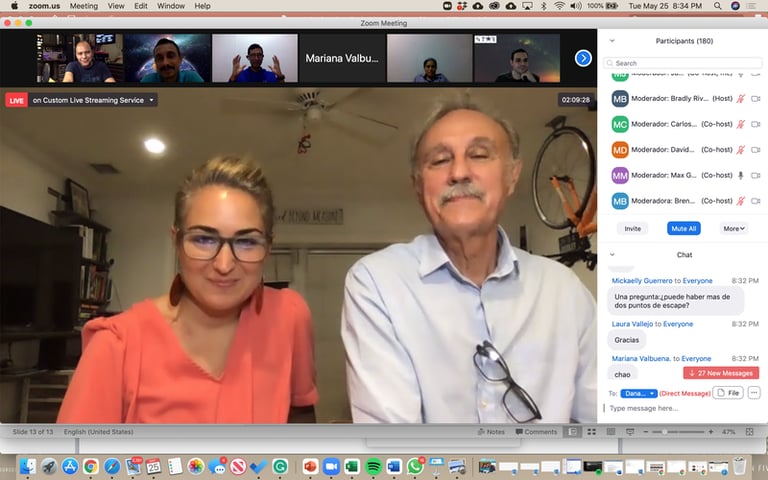Screen dimensions: 768x480
Task: Jump to 27 New Messages
Action: coord(720,373)
